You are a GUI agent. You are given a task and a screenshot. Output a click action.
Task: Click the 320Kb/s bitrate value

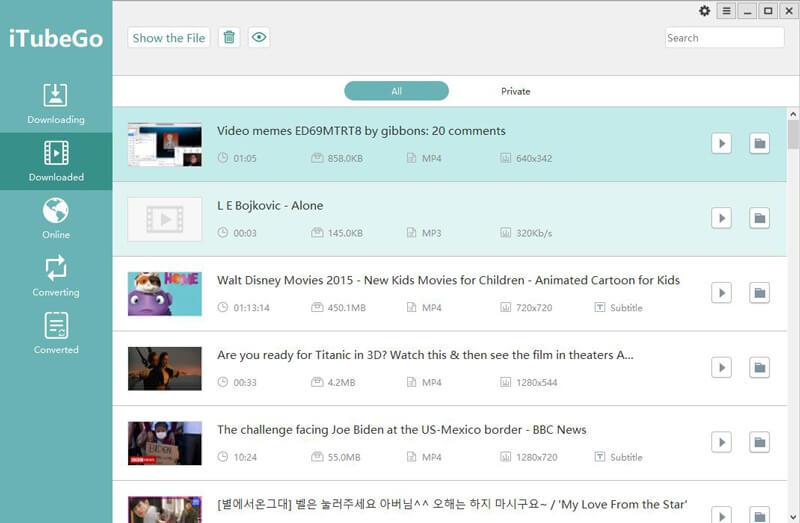534,233
